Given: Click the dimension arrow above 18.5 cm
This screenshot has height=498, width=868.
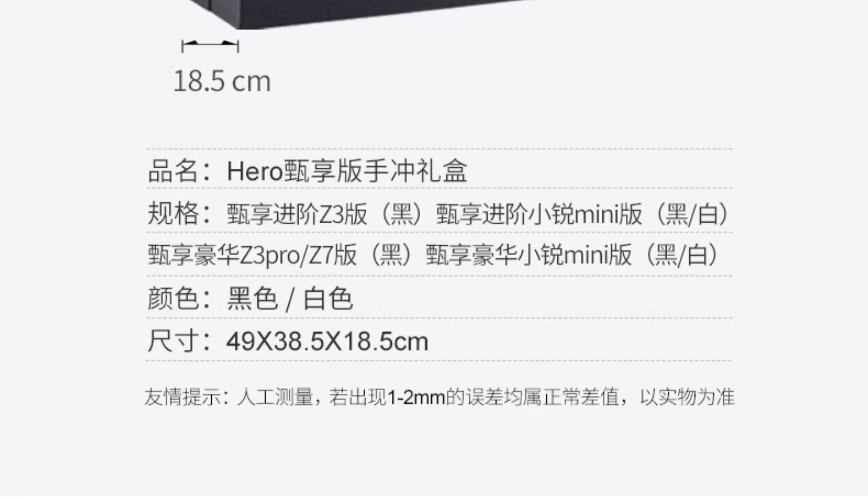Looking at the screenshot, I should [210, 46].
